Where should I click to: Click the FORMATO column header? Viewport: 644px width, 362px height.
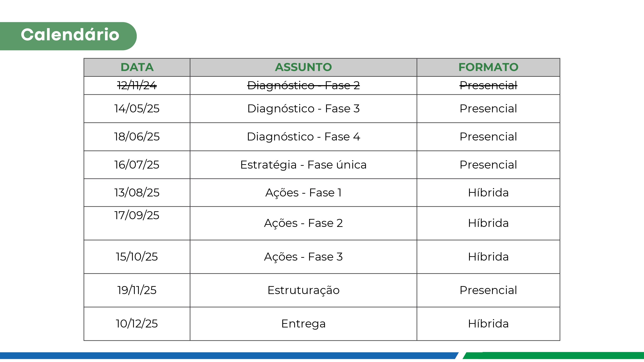[x=488, y=67]
